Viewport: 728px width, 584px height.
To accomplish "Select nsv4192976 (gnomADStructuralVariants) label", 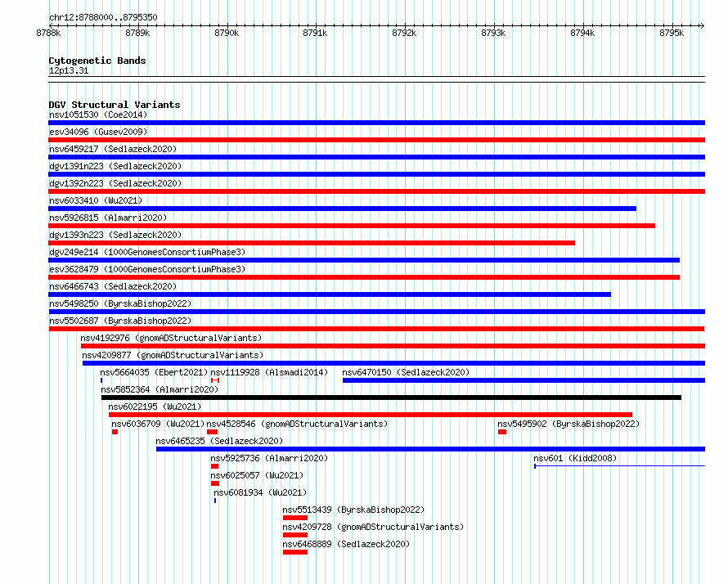I will point(171,338).
